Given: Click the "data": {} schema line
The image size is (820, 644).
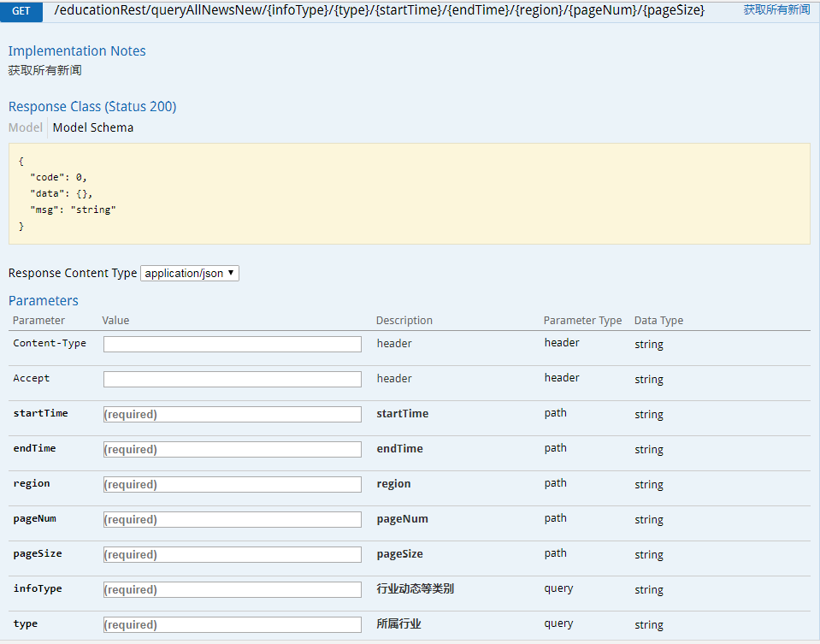Looking at the screenshot, I should click(62, 193).
